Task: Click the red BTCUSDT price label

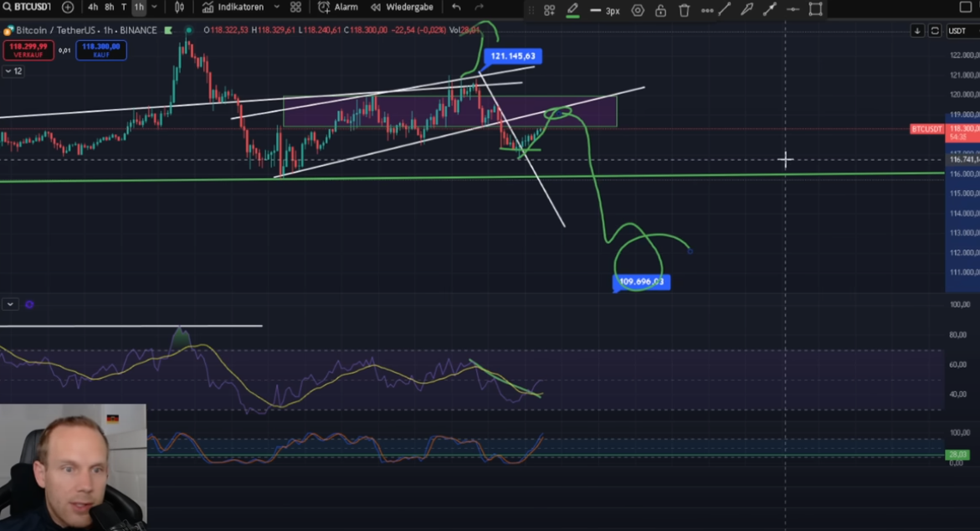Action: pos(926,129)
